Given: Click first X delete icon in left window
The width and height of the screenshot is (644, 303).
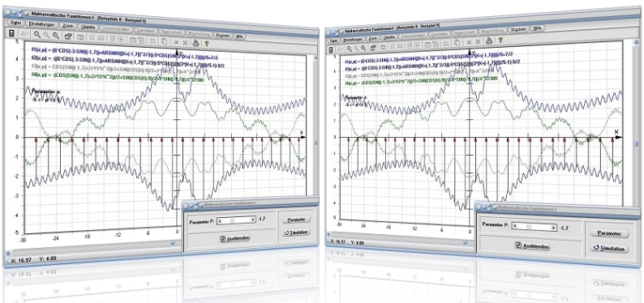Looking at the screenshot, I should pos(176,42).
